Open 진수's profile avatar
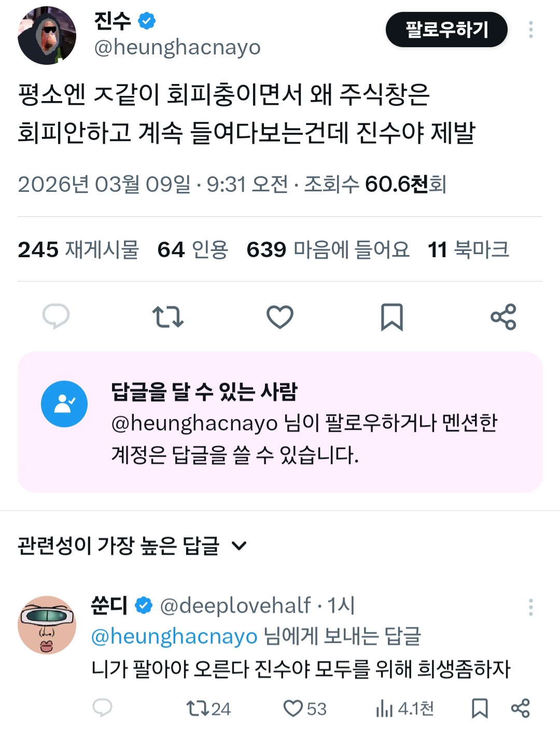 coord(47,36)
